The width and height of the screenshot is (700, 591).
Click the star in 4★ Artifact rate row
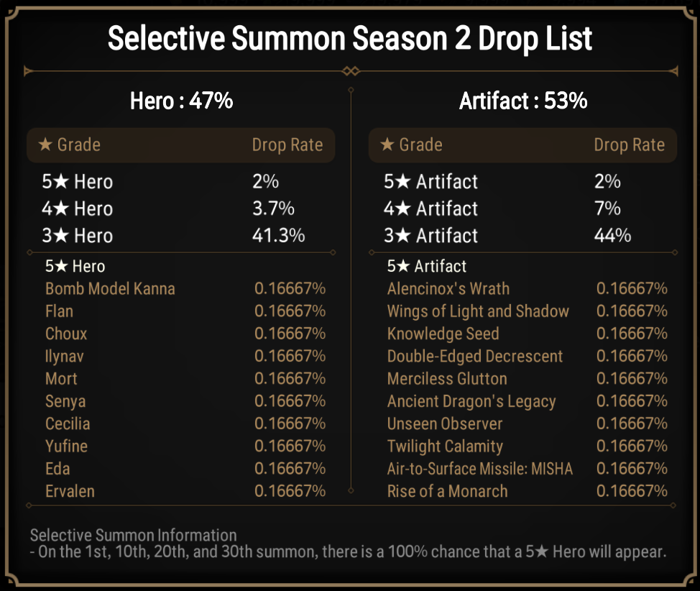pyautogui.click(x=402, y=209)
